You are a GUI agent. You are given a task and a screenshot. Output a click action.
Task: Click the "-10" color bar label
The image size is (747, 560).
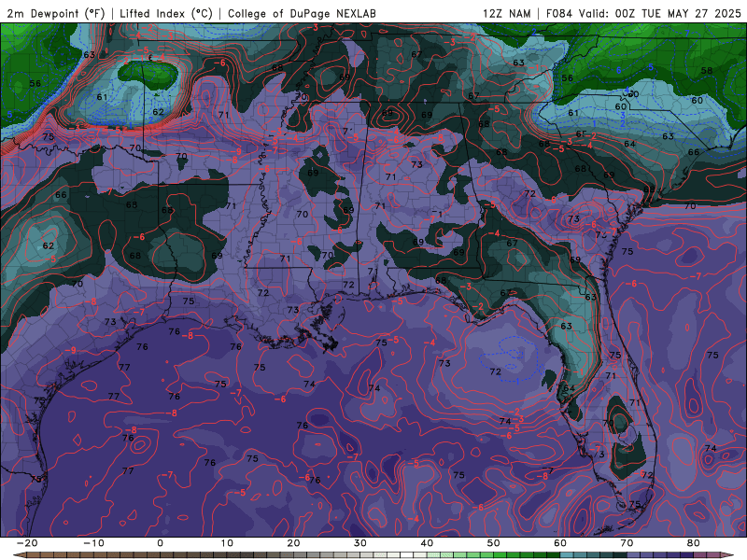93,543
